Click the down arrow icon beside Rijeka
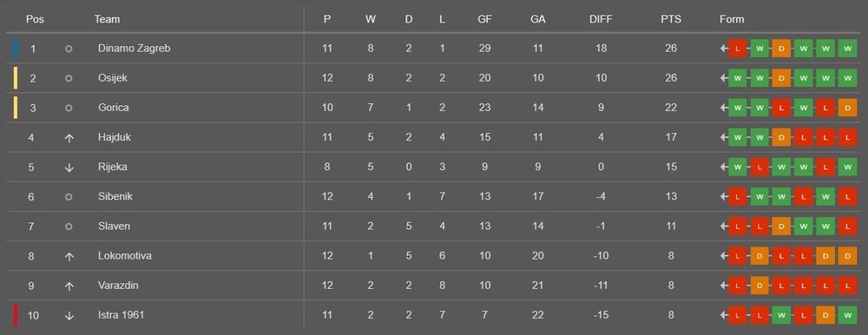868x335 pixels. 69,167
